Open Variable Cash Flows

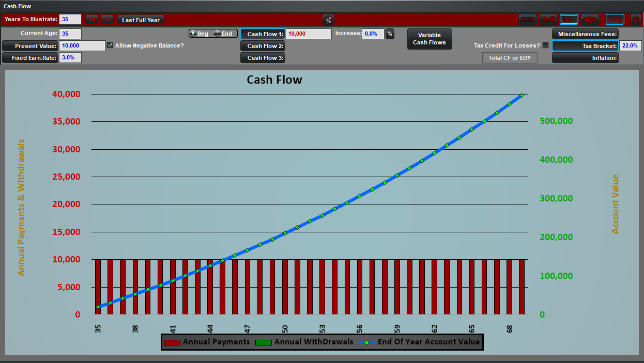pyautogui.click(x=430, y=39)
